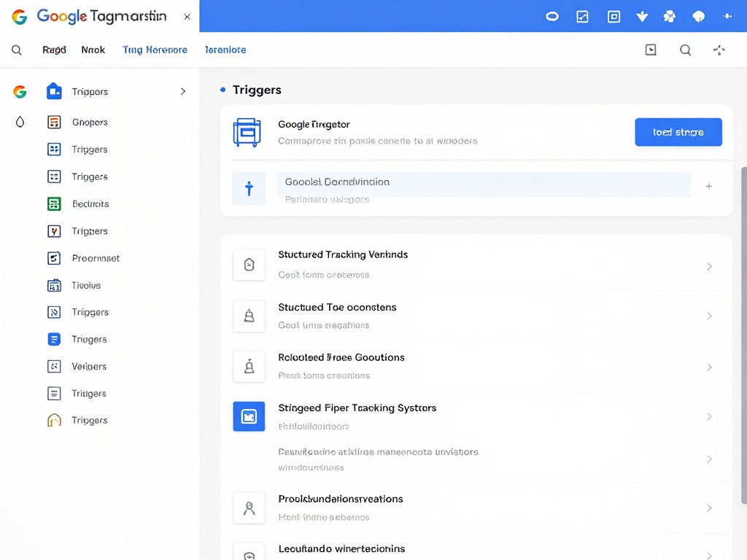Open the chat bubble icon in the blue header
This screenshot has width=747, height=560.
pos(698,17)
